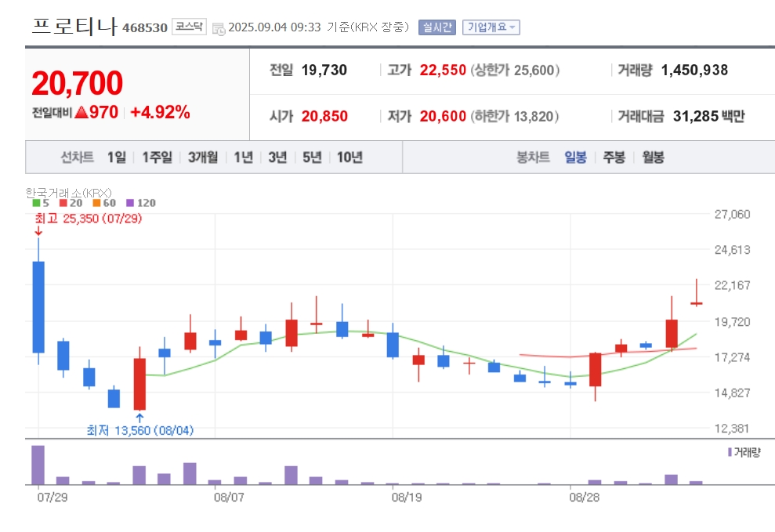The width and height of the screenshot is (775, 532).
Task: Click the orange 60-day moving average swatch
Action: tap(96, 202)
